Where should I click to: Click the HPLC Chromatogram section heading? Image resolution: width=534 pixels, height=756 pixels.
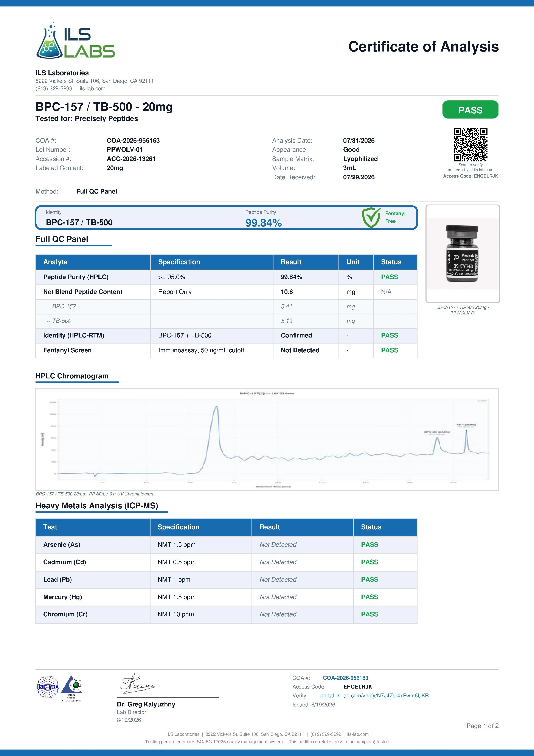click(x=72, y=376)
